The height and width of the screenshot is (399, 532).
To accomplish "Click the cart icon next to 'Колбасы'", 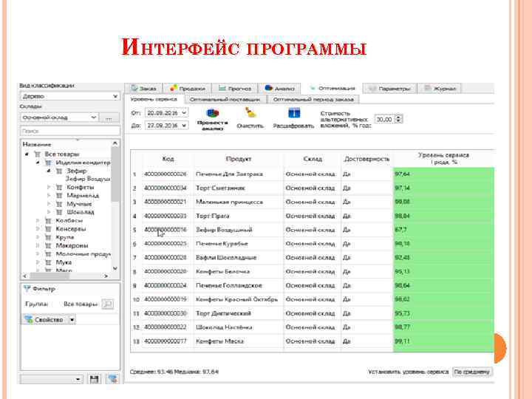I will tap(48, 220).
